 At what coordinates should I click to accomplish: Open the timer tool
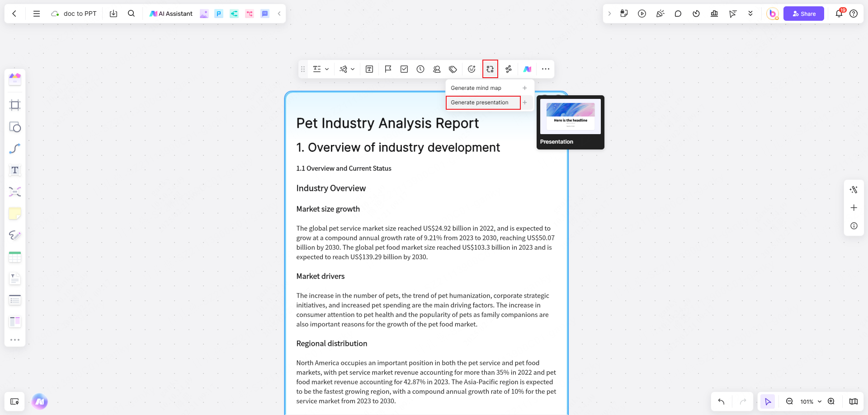point(696,14)
